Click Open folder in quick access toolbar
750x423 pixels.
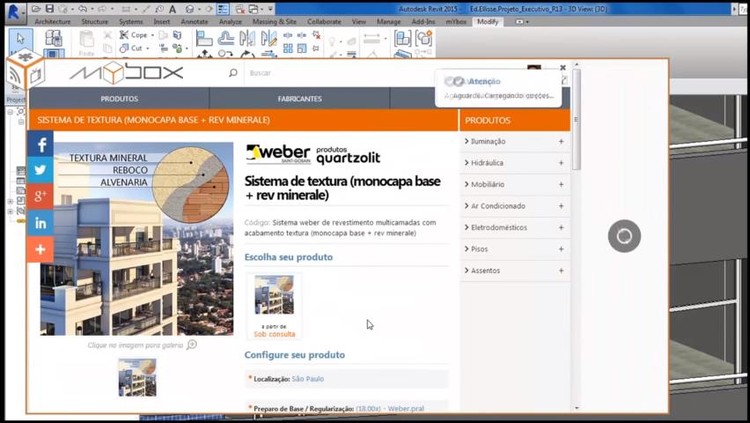click(36, 9)
